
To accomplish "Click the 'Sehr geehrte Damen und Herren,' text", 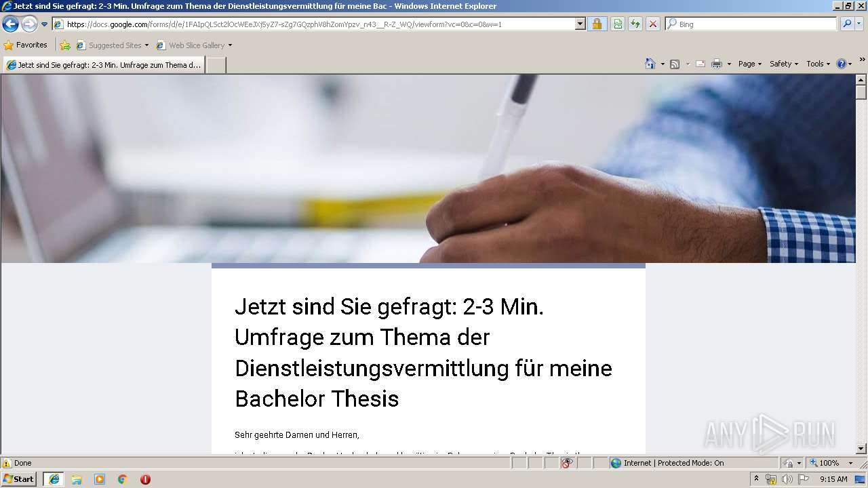I will point(297,434).
